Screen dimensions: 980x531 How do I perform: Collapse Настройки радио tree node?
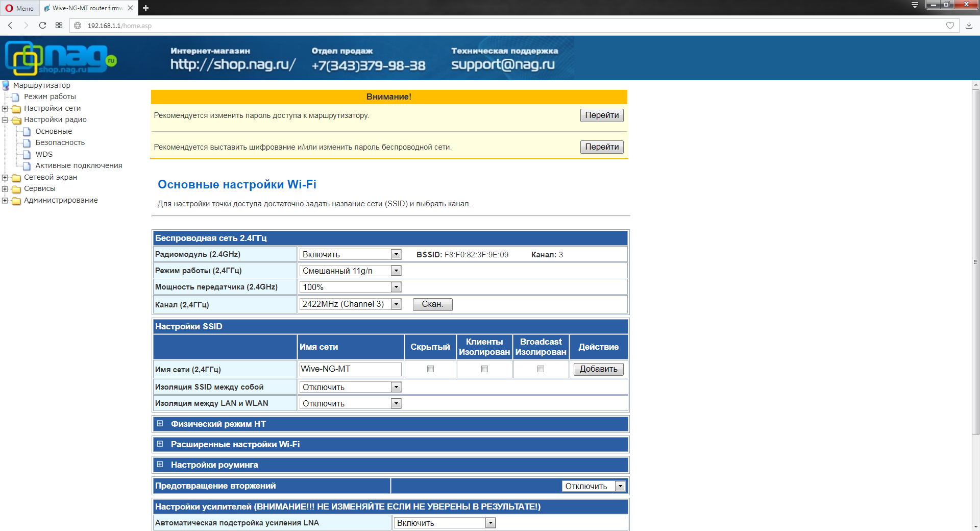coord(5,120)
